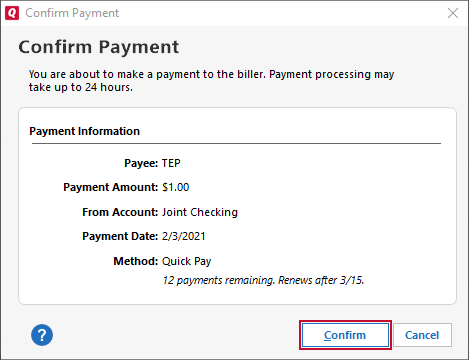The height and width of the screenshot is (360, 469).
Task: Select the Quick Pay method value
Action: 187,261
